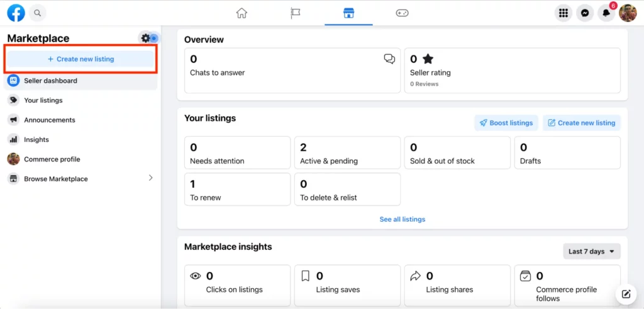The width and height of the screenshot is (644, 309).
Task: Click the chat bubbles icon
Action: tap(389, 59)
